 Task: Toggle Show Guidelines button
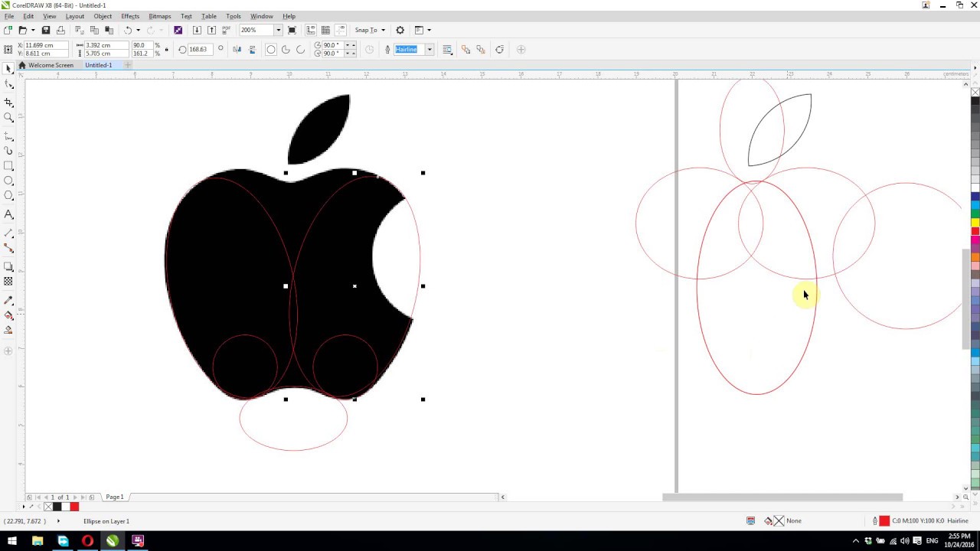click(x=340, y=30)
